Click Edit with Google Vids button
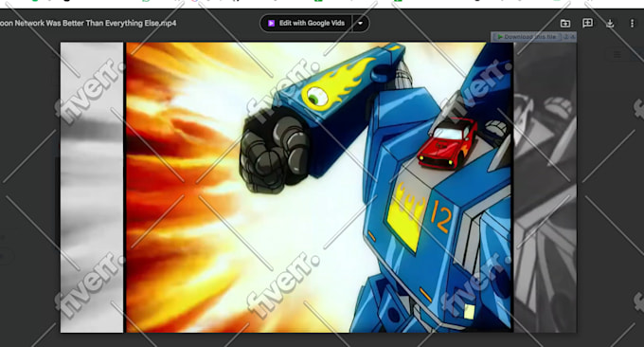Screen dimensions: 644x347 pyautogui.click(x=306, y=23)
